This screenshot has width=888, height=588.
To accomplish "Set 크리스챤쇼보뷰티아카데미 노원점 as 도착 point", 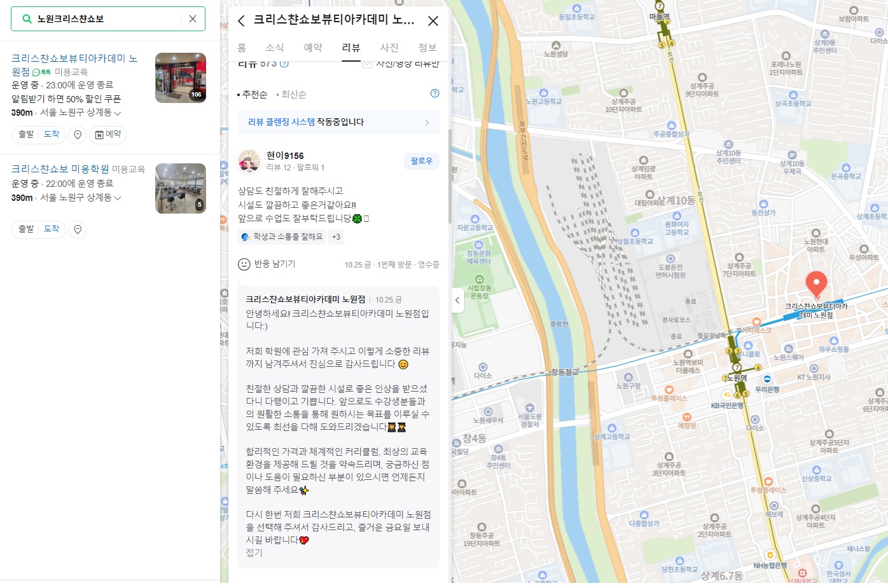I will pyautogui.click(x=52, y=134).
